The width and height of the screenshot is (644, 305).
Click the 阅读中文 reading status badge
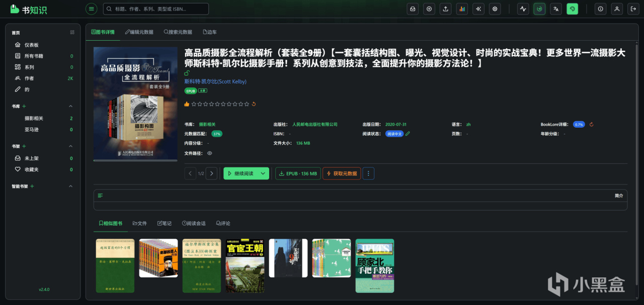[394, 134]
